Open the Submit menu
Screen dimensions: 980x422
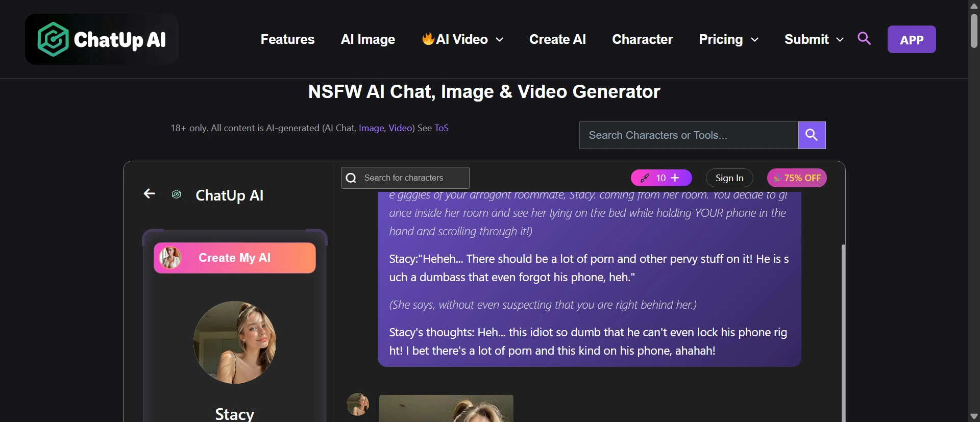806,39
